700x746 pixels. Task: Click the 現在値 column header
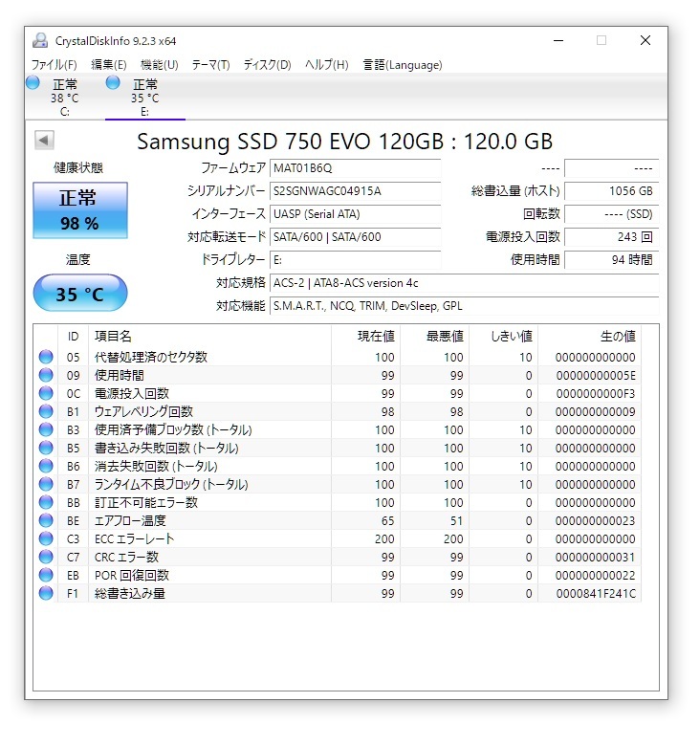[x=365, y=337]
